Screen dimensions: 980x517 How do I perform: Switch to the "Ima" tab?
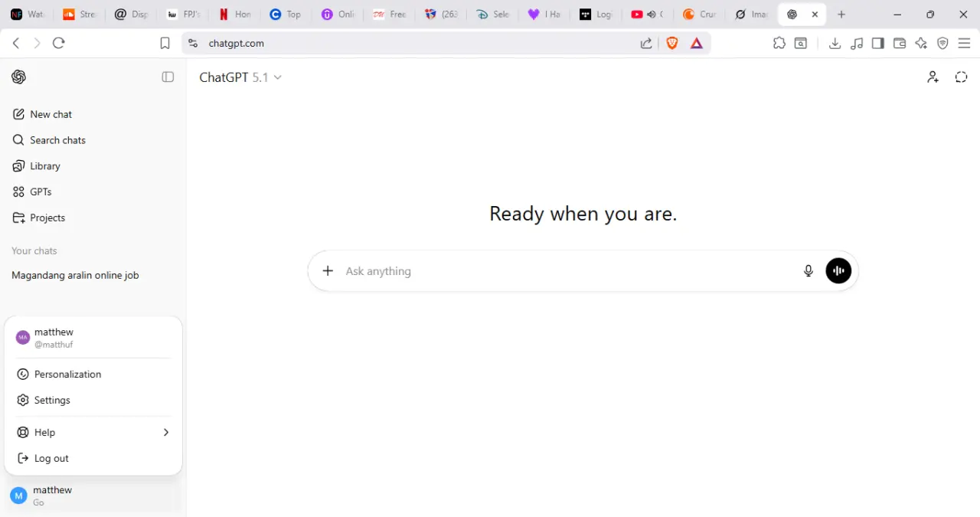tap(751, 15)
